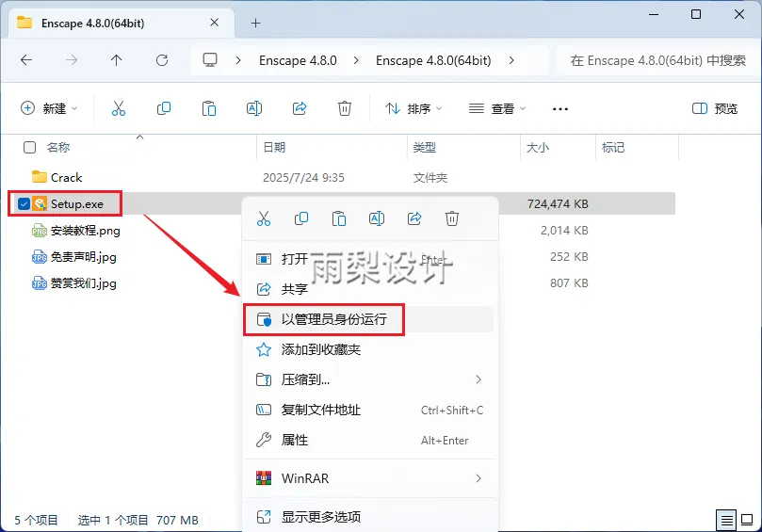Click 显示更多选项 in the context menu

370,517
